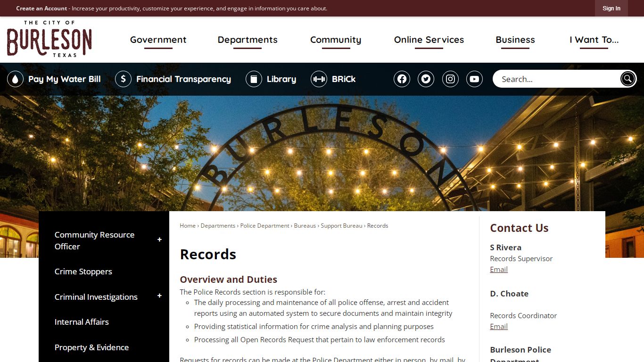
Task: Expand Criminal Investigations submenu
Action: click(159, 296)
